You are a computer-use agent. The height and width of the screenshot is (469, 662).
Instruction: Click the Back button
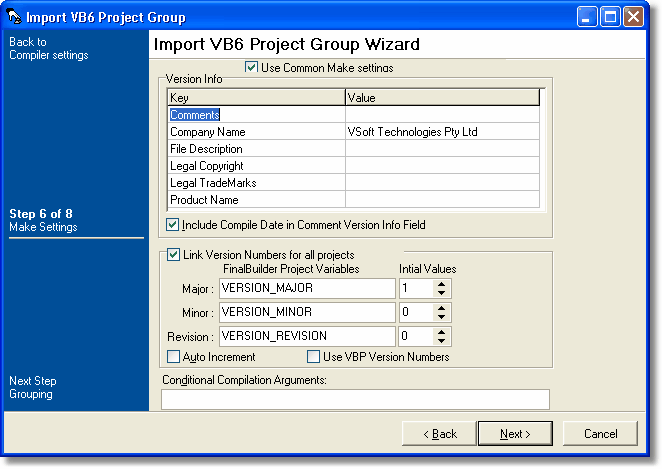439,434
